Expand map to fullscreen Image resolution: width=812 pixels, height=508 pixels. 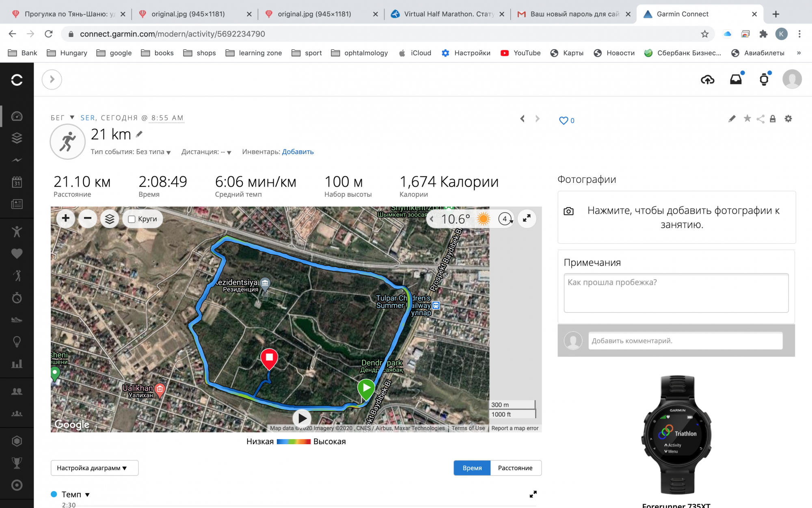coord(527,219)
